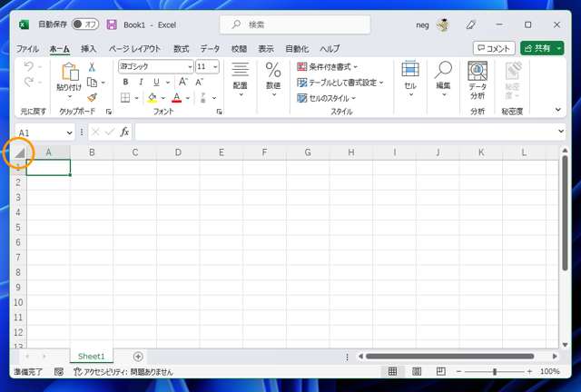581x392 pixels.
Task: Open the セル cells menu
Action: 410,79
